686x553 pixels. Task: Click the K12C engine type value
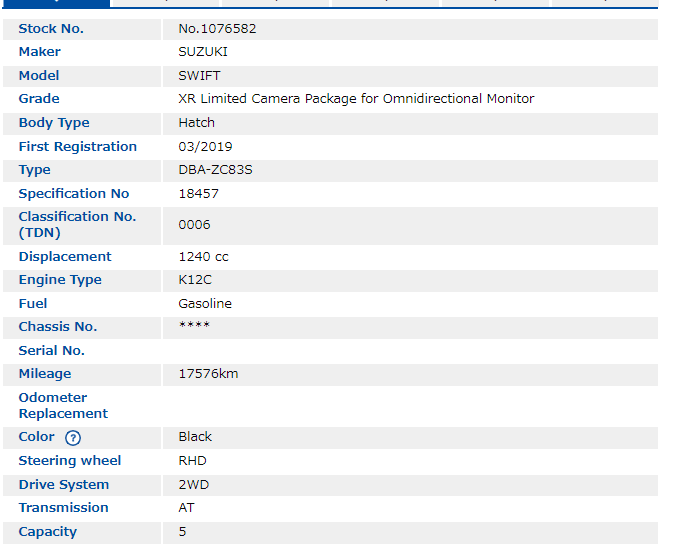tap(195, 280)
